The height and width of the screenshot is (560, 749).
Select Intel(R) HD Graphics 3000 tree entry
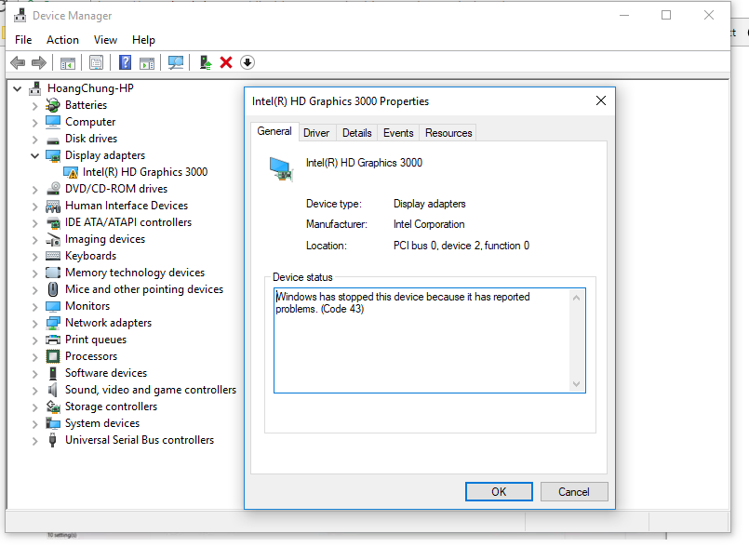point(145,172)
